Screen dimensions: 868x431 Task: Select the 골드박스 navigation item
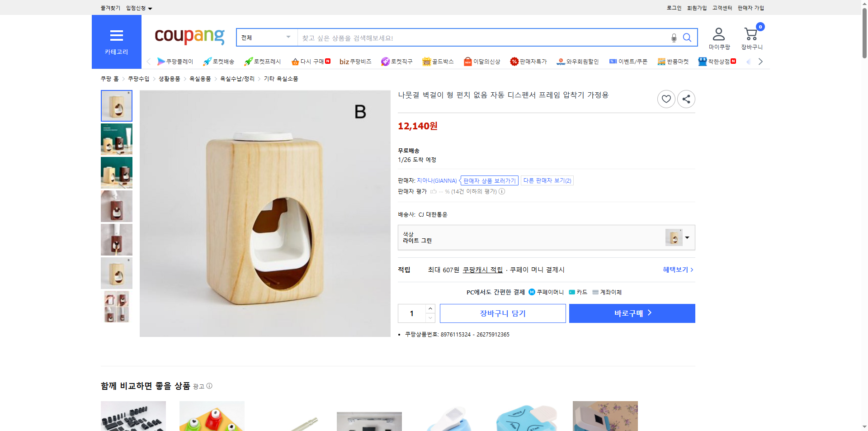[x=438, y=62]
